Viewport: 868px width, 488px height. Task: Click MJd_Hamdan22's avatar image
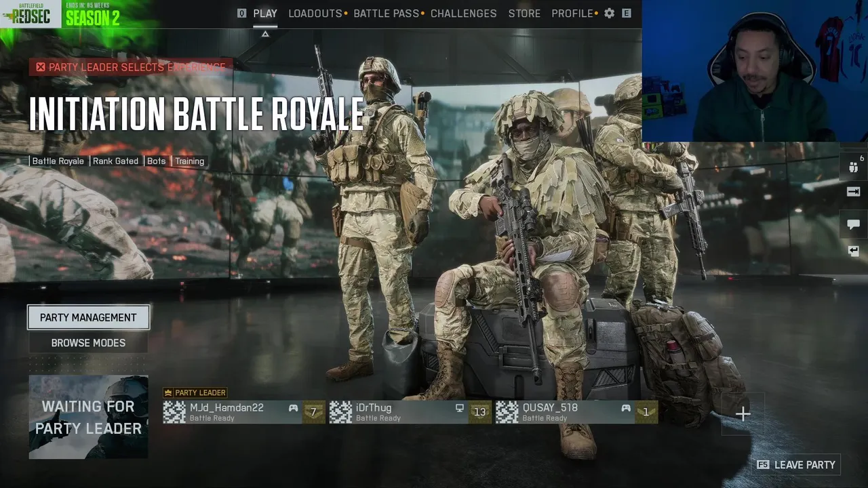coord(174,412)
